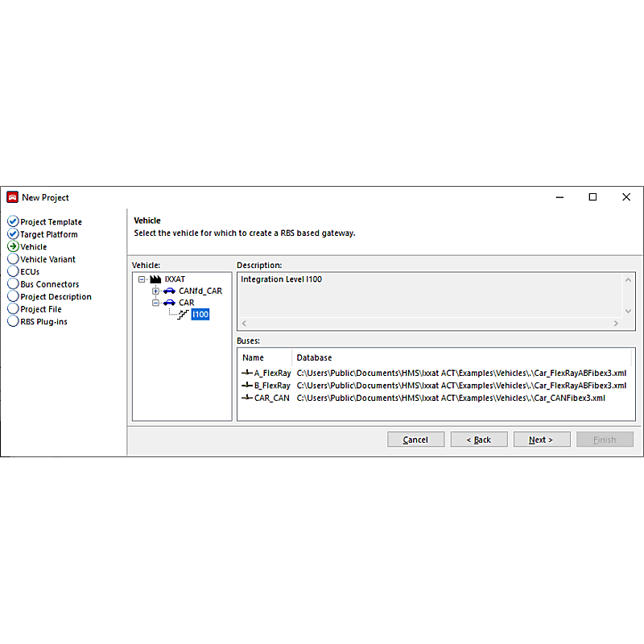This screenshot has width=644, height=644.
Task: Click the bus icon next to A_FlexRay
Action: tap(248, 373)
